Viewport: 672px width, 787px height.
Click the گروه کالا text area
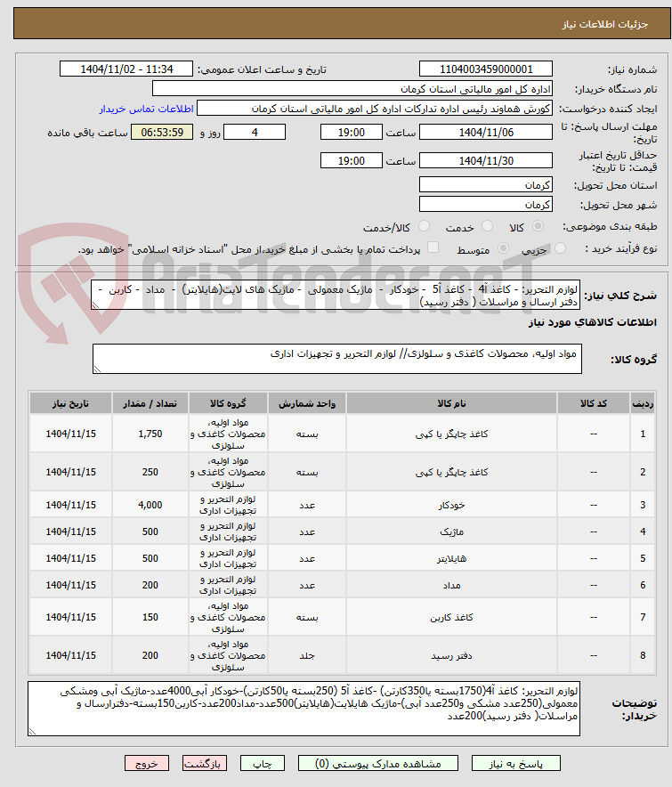pos(337,359)
